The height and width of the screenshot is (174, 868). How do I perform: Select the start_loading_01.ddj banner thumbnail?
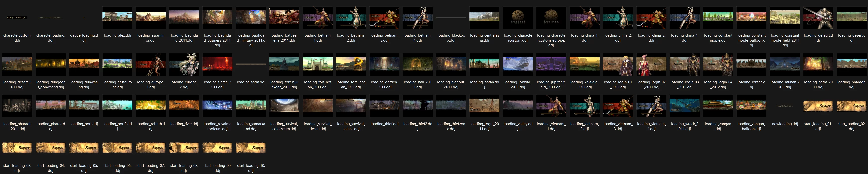coord(818,106)
